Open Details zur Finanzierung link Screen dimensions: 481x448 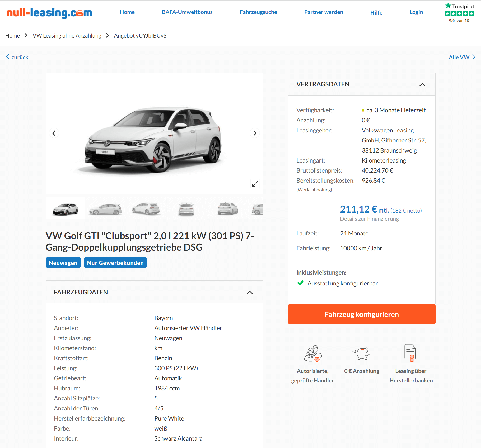(x=369, y=219)
